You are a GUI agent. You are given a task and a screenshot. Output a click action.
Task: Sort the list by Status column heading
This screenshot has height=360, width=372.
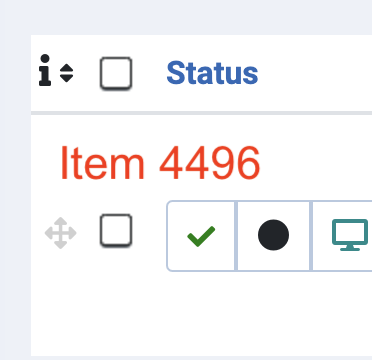[x=212, y=73]
